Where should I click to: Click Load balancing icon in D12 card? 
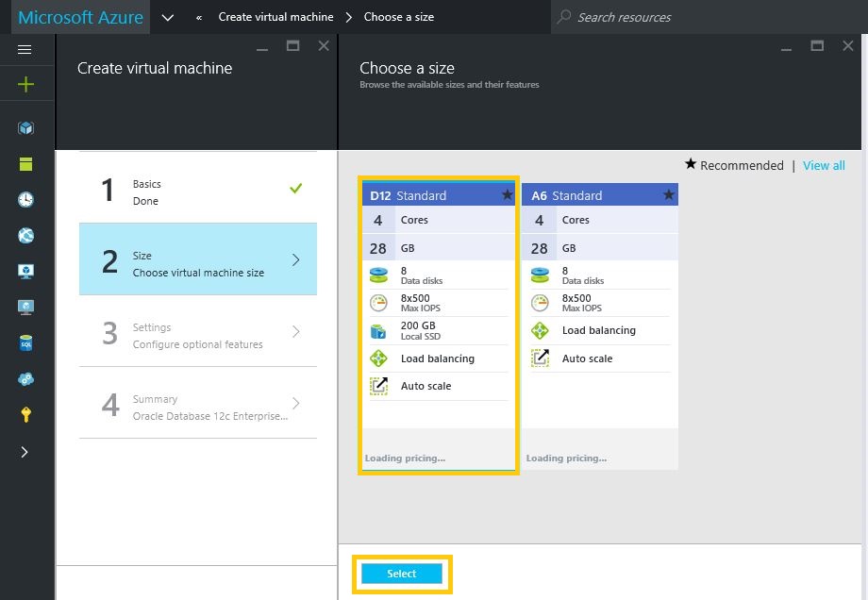(378, 358)
